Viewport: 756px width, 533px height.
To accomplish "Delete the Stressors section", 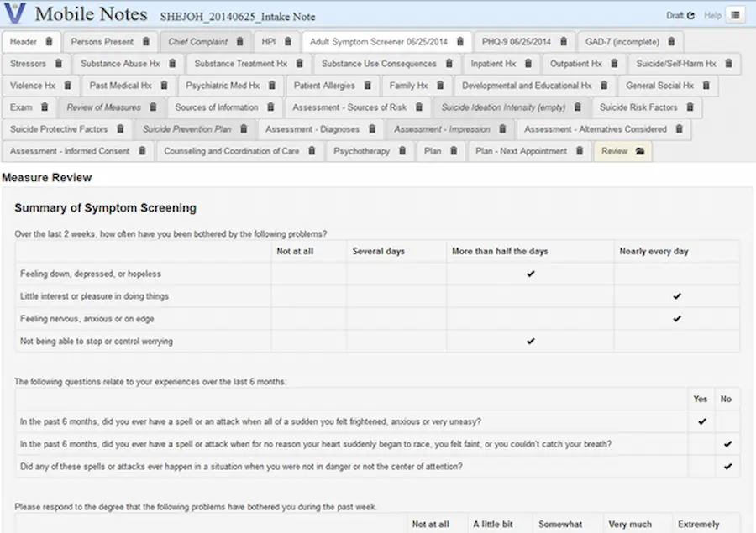I will tap(58, 63).
